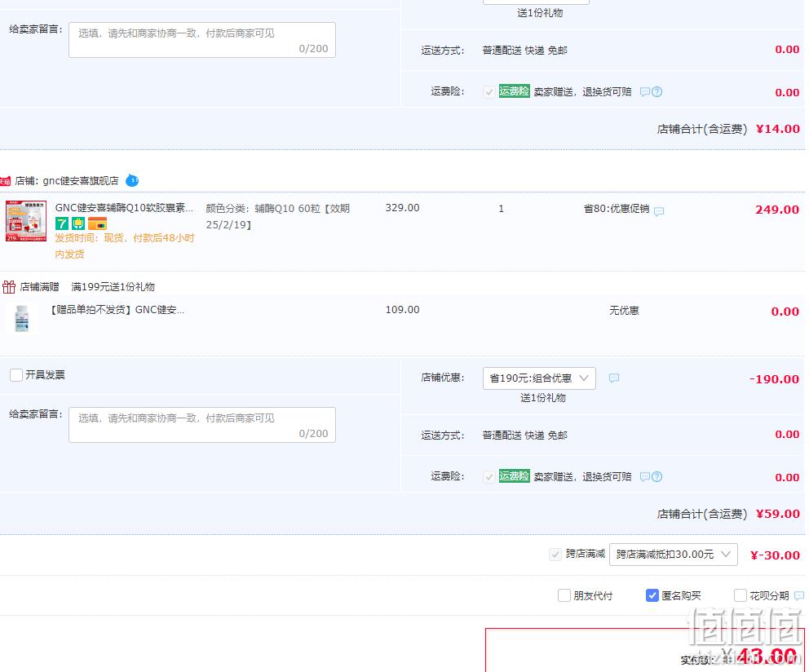The width and height of the screenshot is (809, 672).
Task: Click the info icon beside 花呗分期
Action: coord(799,595)
